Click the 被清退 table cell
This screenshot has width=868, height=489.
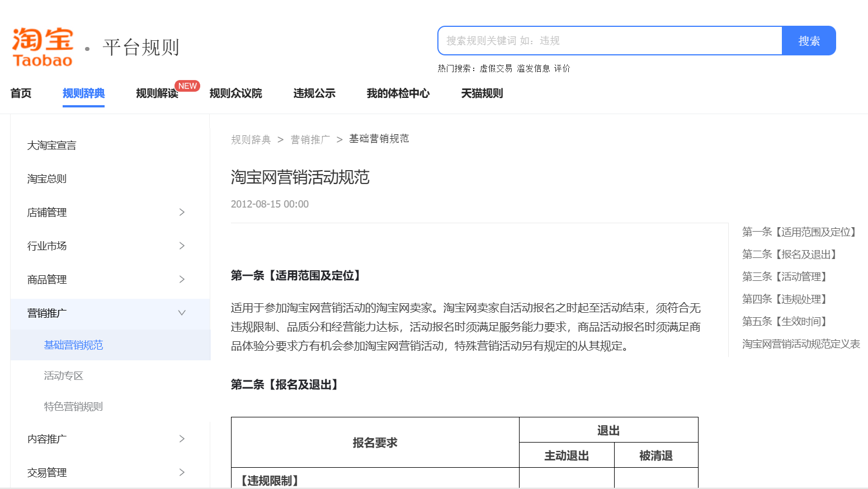(x=656, y=455)
